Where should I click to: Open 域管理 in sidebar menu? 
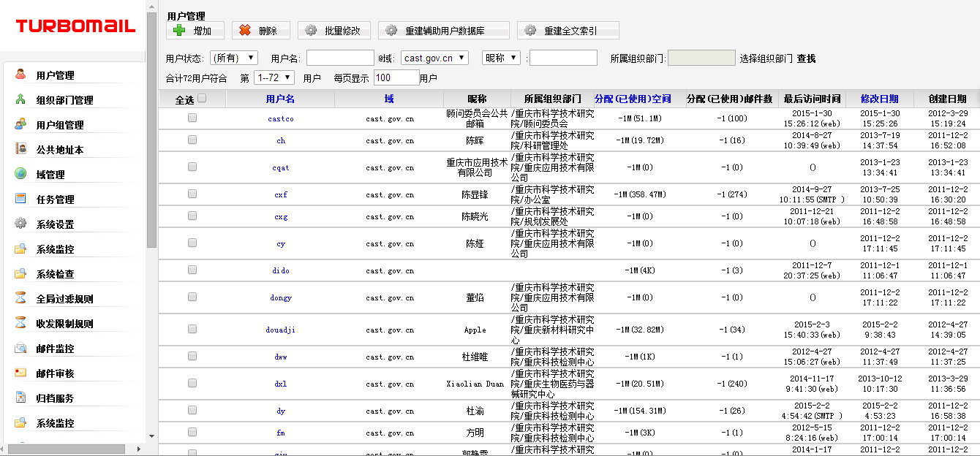pyautogui.click(x=50, y=175)
